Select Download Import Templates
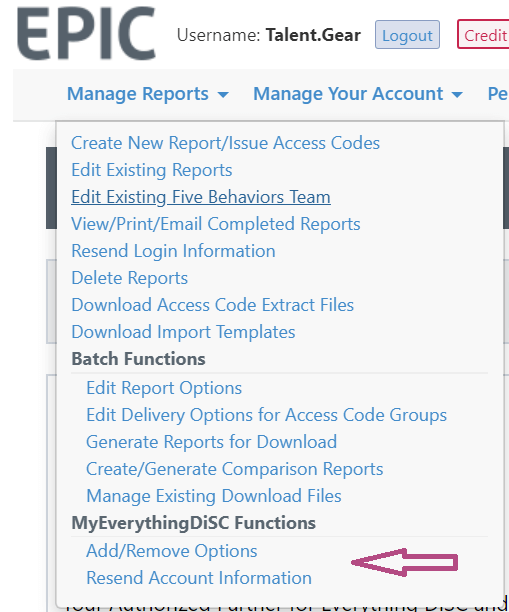 pos(183,332)
